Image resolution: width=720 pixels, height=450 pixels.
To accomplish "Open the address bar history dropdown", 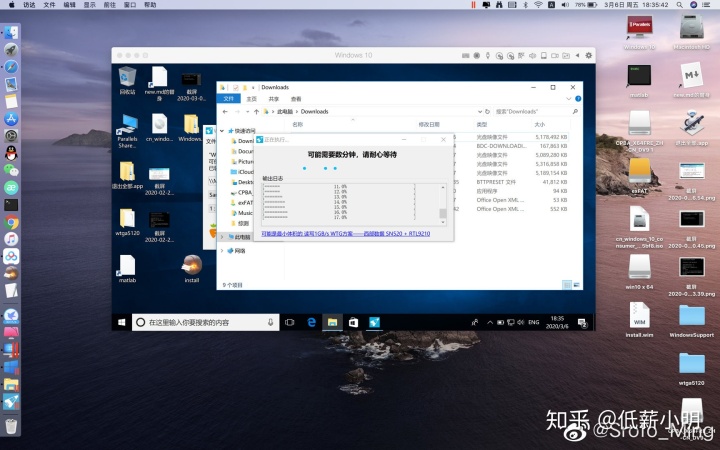I will pyautogui.click(x=480, y=112).
